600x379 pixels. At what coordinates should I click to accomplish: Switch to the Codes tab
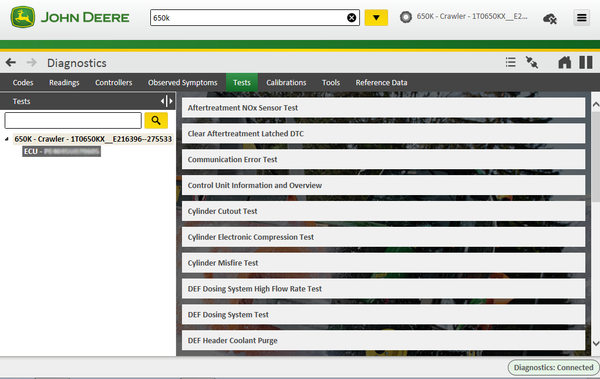(23, 83)
